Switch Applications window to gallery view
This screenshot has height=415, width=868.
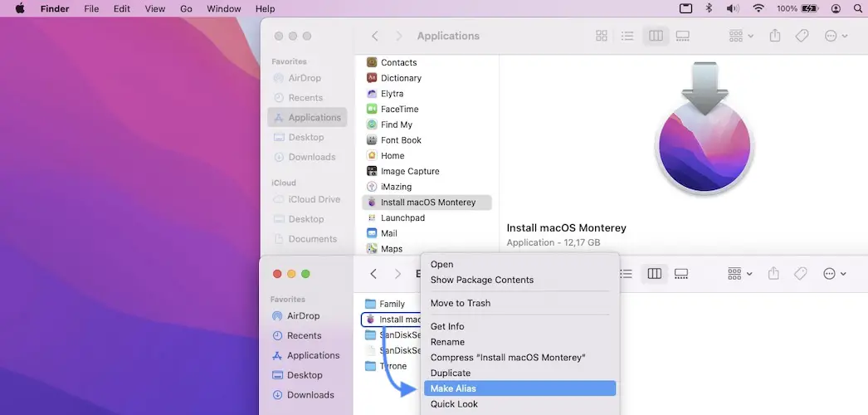683,37
